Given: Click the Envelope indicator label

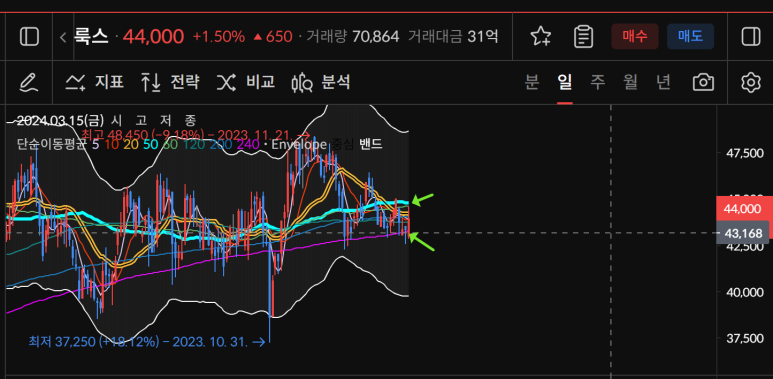Looking at the screenshot, I should pyautogui.click(x=299, y=144).
